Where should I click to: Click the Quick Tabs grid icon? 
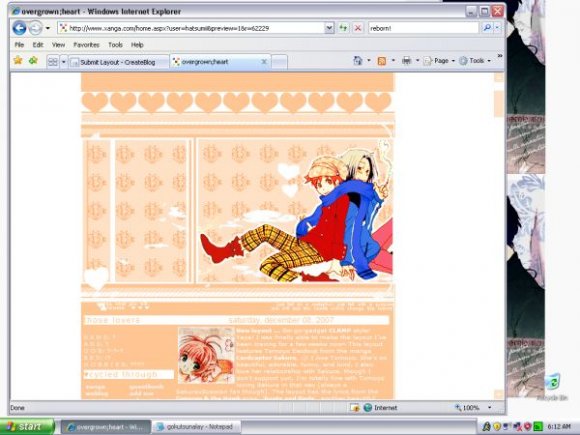pos(53,62)
